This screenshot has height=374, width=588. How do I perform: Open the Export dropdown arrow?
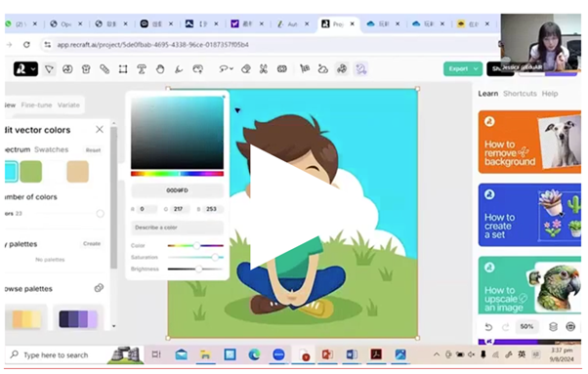[x=477, y=69]
